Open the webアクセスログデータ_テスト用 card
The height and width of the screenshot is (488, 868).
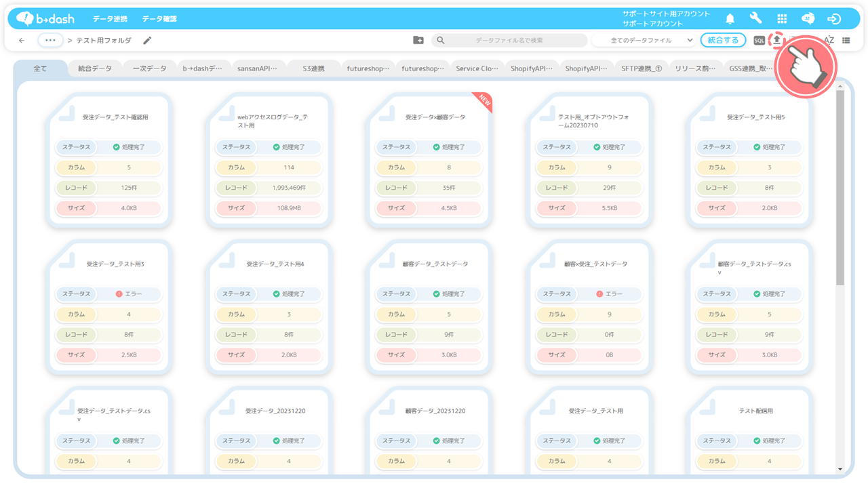269,159
